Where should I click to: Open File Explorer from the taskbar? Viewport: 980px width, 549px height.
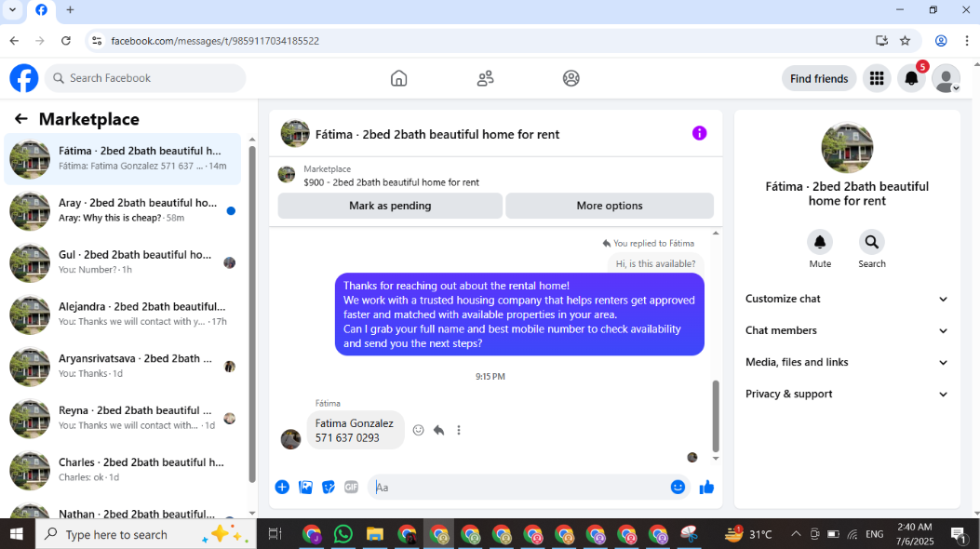click(374, 534)
